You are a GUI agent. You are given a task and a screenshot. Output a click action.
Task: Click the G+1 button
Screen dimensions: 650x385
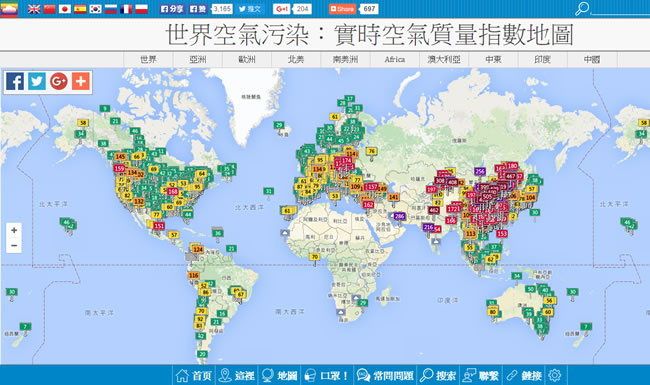[281, 9]
